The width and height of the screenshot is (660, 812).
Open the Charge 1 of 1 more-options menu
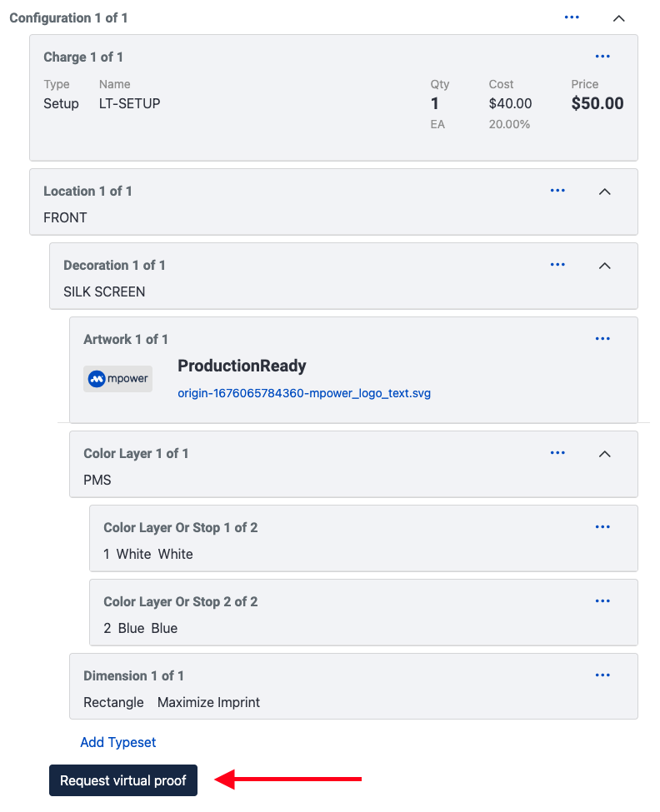602,57
